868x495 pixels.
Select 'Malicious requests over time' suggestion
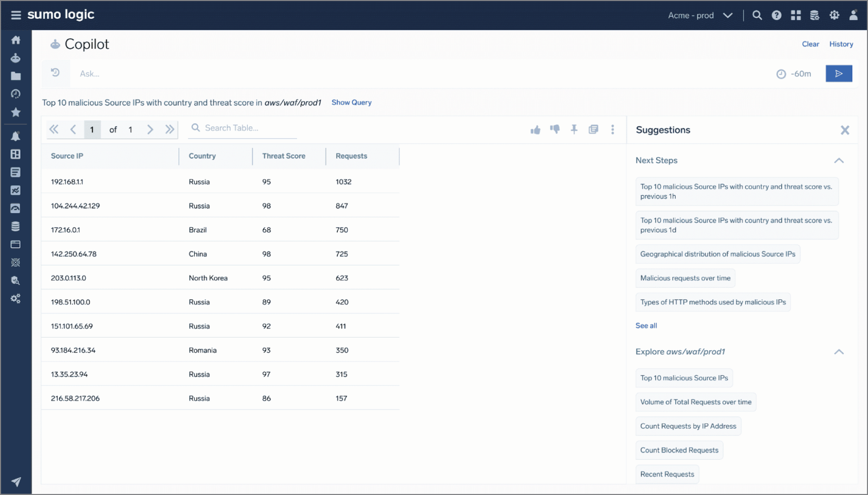coord(685,278)
